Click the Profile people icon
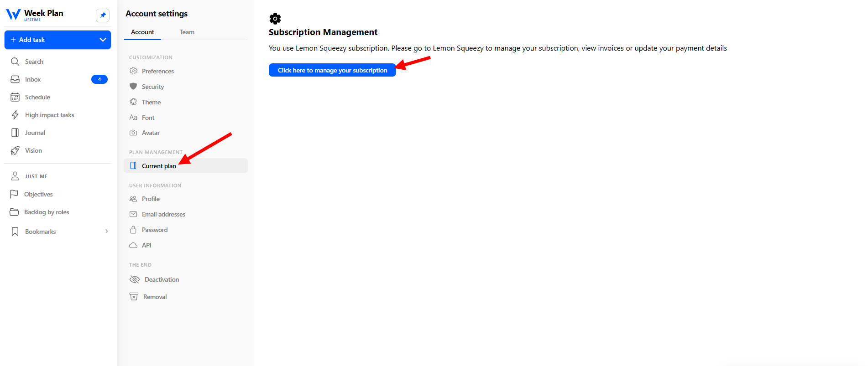Viewport: 868px width, 366px height. [x=133, y=199]
